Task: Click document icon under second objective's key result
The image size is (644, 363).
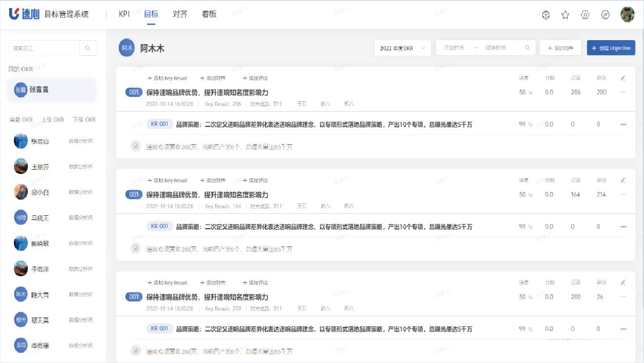Action: [x=135, y=248]
